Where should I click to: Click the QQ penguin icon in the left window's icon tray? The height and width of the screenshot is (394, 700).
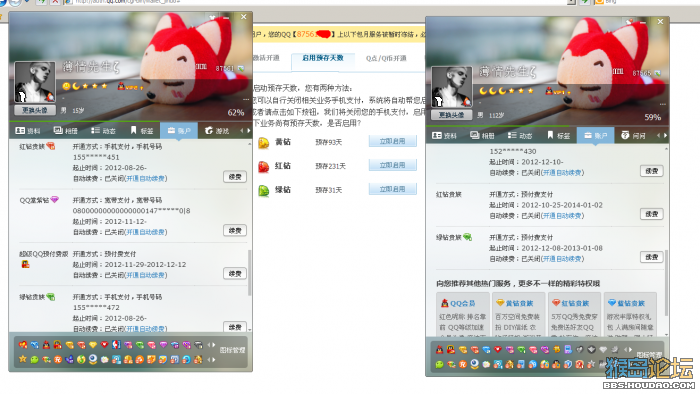(x=46, y=344)
